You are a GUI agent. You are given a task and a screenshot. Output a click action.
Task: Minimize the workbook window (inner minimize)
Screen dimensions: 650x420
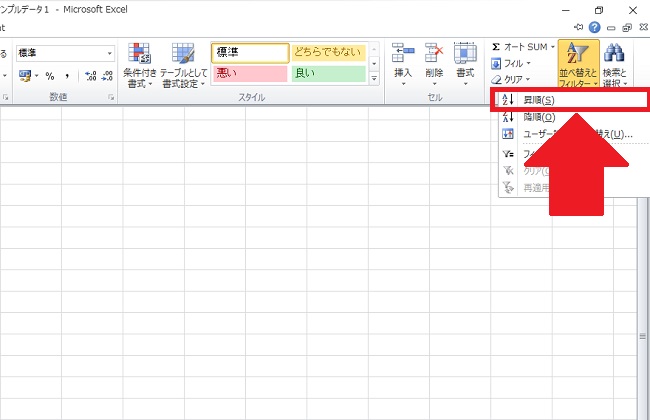(x=611, y=28)
